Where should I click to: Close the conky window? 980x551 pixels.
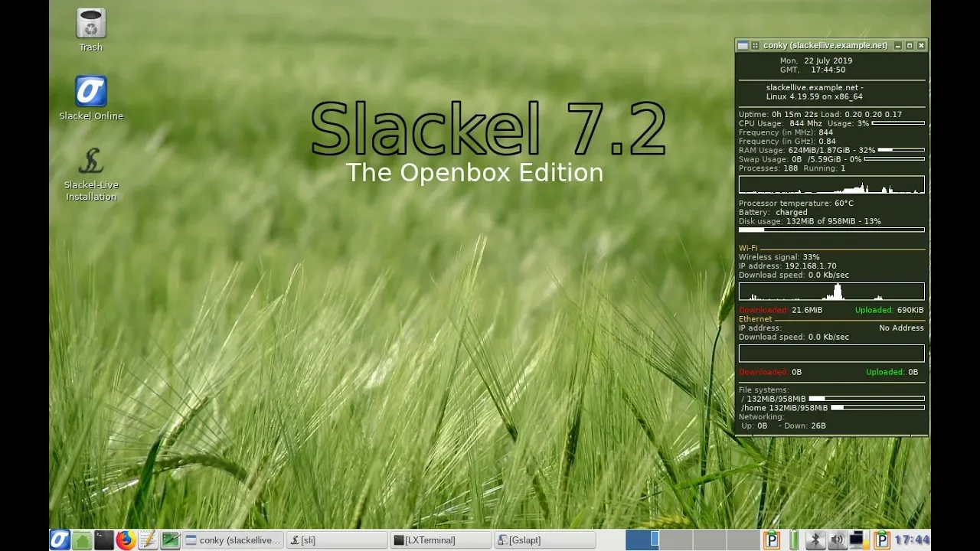point(921,46)
